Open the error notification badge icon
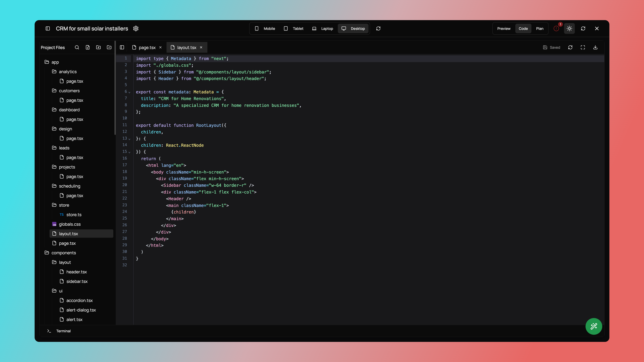 [x=556, y=28]
